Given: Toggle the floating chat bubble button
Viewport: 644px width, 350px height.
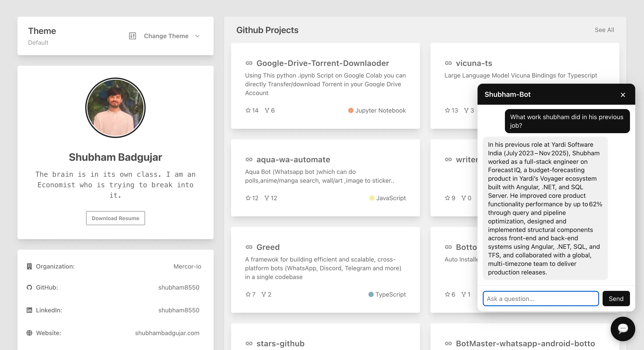Looking at the screenshot, I should point(623,329).
